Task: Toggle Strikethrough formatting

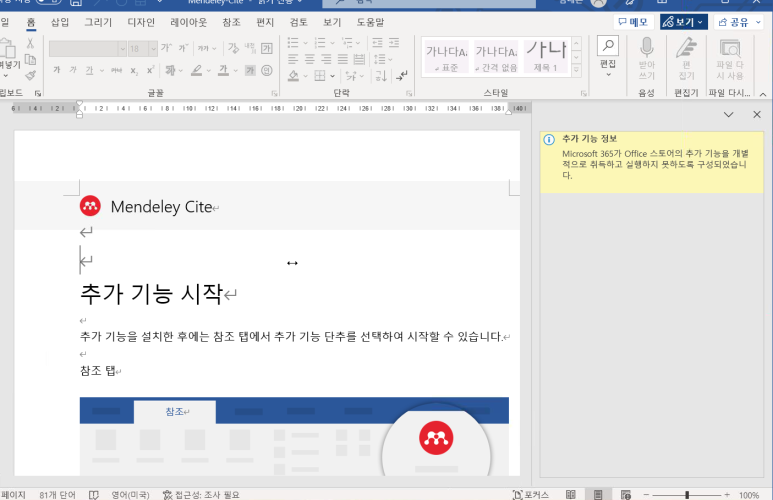Action: [x=116, y=71]
